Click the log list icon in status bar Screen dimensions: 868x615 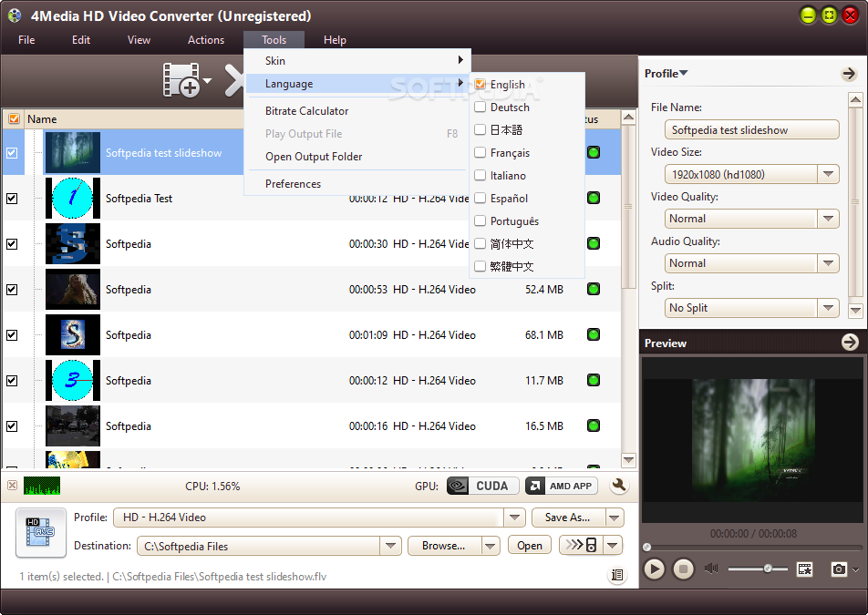coord(617,575)
